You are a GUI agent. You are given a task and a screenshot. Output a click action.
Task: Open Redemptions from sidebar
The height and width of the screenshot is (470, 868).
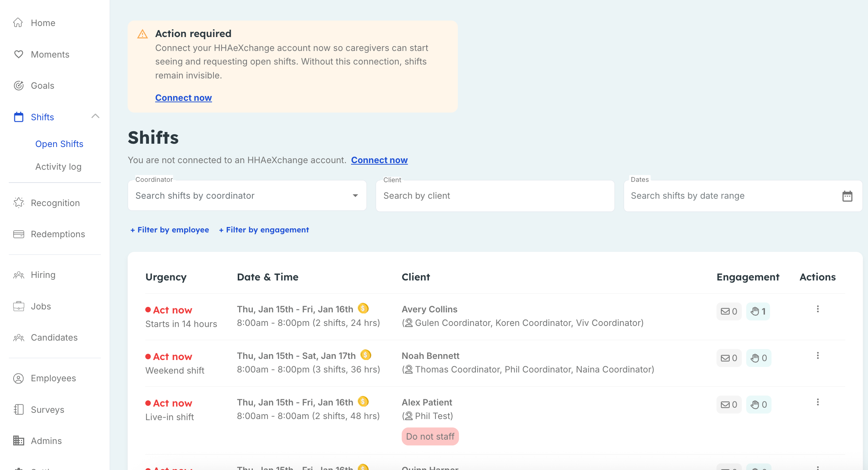(58, 234)
